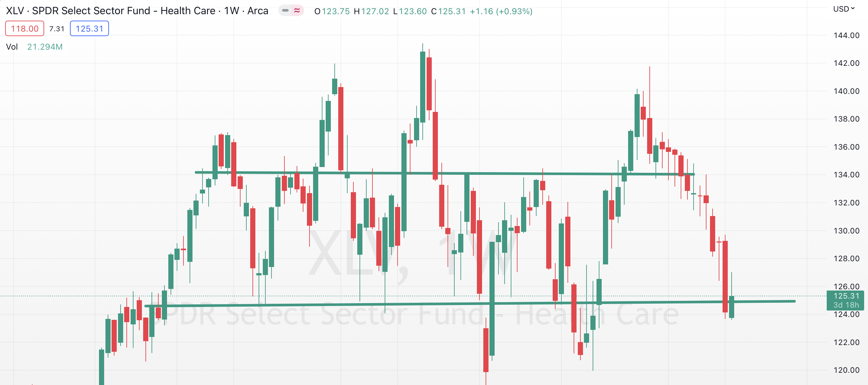
Task: Click the 142.00 price axis label
Action: 846,63
